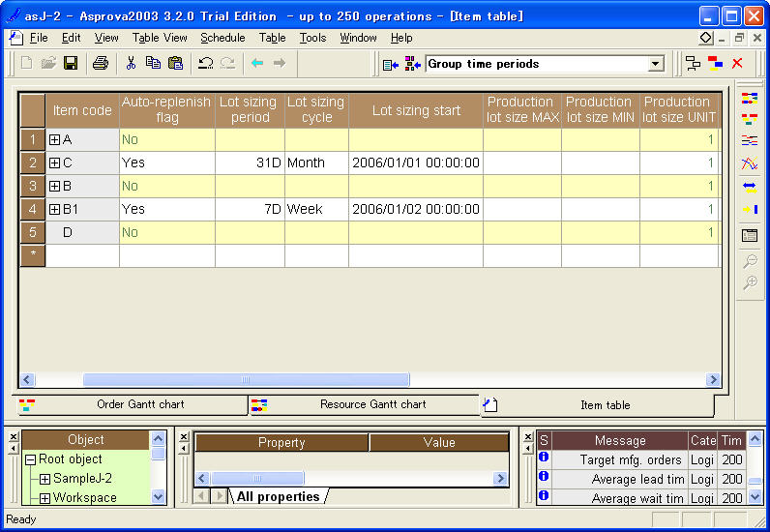Click the Forward navigation arrow

click(280, 64)
